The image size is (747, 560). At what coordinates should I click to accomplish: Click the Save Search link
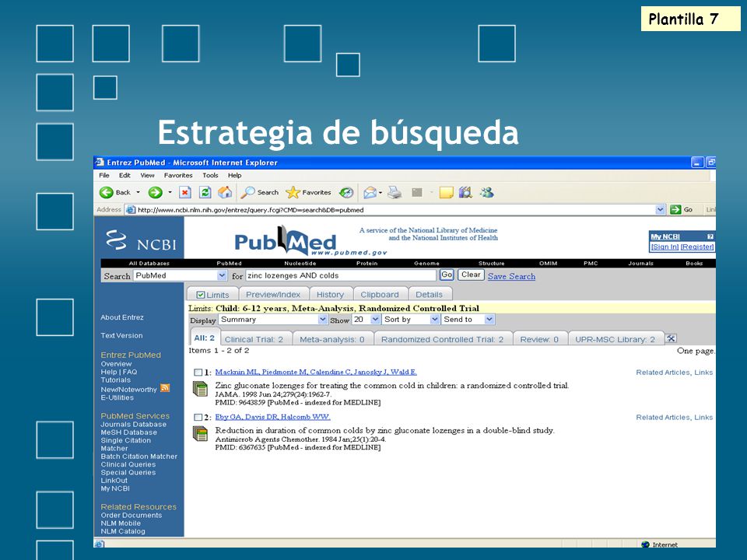tap(511, 276)
